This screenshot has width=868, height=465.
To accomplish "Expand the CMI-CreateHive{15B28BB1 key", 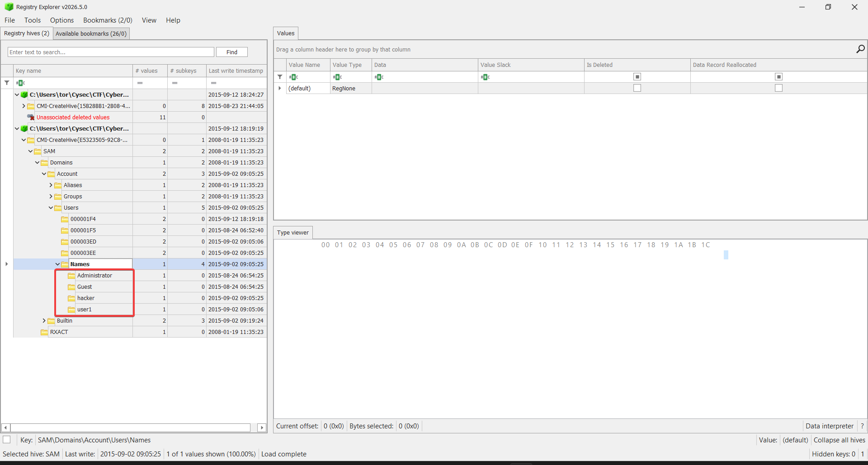I will (x=24, y=106).
